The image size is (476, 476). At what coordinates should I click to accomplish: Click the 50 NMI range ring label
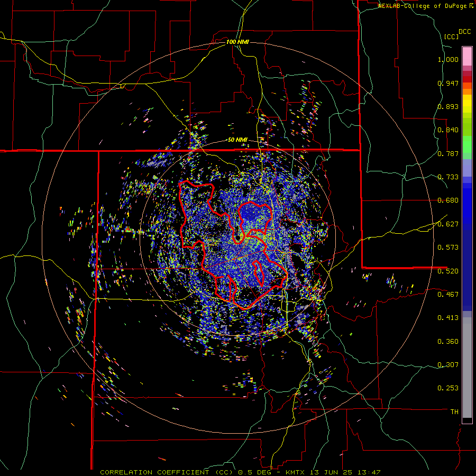(237, 140)
